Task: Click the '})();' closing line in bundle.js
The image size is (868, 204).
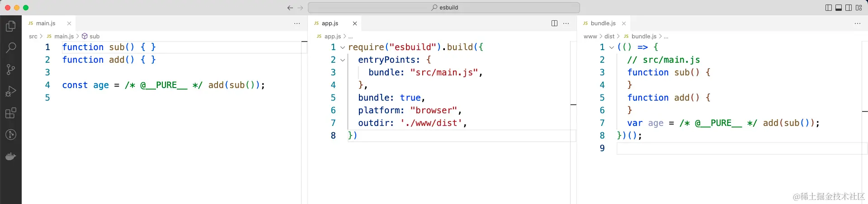Action: tap(629, 135)
